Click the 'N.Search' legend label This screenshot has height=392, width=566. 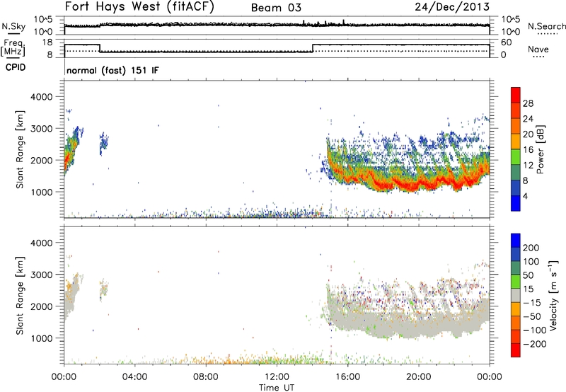coord(547,26)
